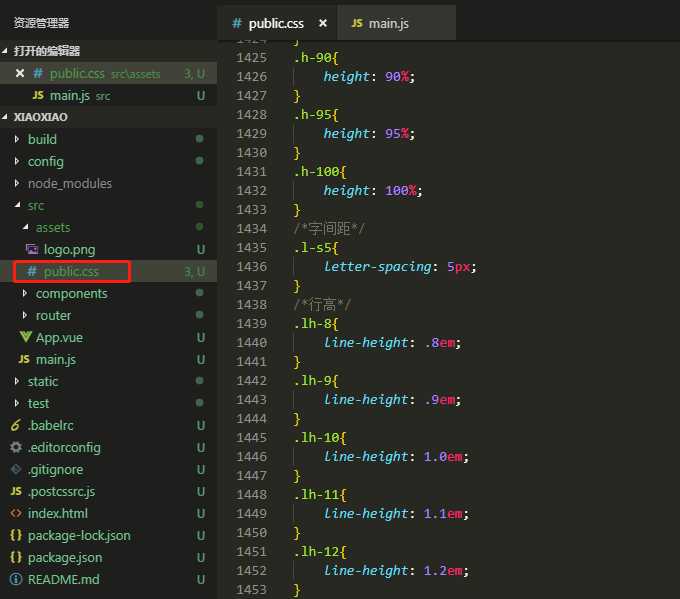Click the HTML icon beside index.html
Screen dimensions: 680x599
[16, 514]
